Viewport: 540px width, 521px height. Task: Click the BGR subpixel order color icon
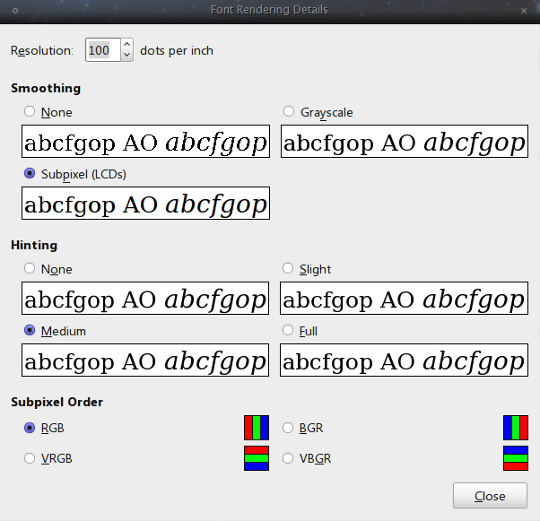pos(515,427)
